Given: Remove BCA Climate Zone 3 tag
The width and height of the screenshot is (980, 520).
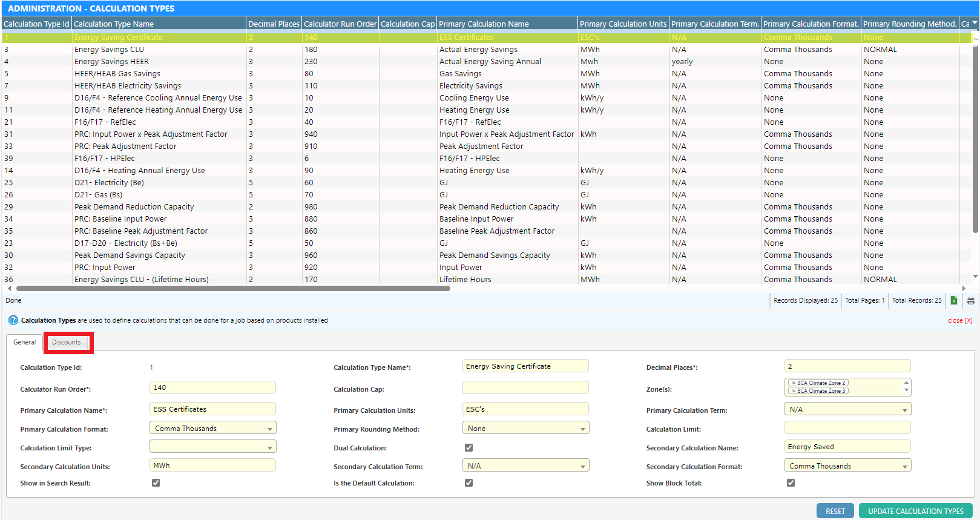Looking at the screenshot, I should 794,391.
